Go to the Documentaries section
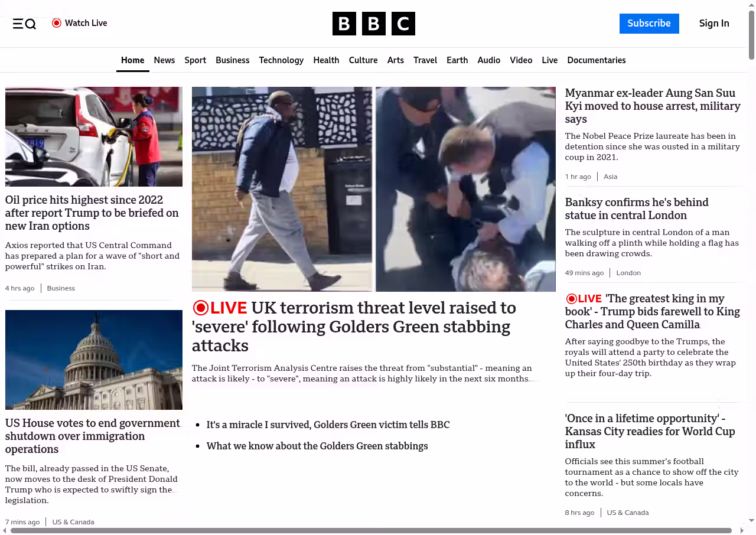The image size is (756, 535). (596, 60)
